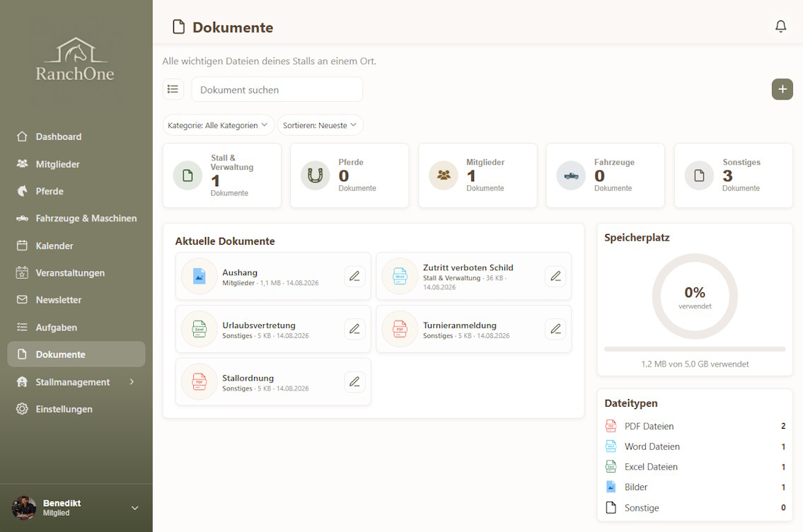Open the Stallordnung PDF file icon

click(x=200, y=381)
